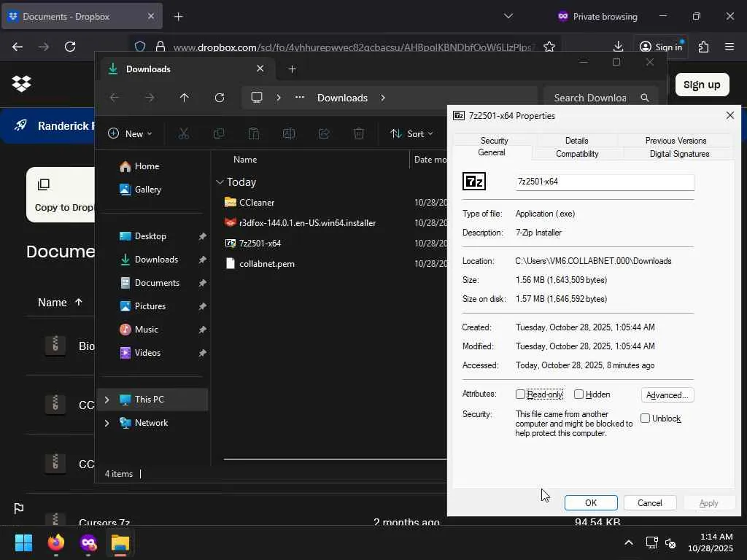
Task: Open Pictures in navigation pane
Action: click(150, 306)
